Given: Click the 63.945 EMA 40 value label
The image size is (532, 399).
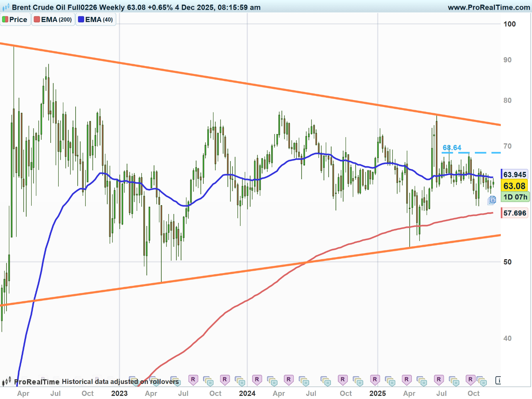Looking at the screenshot, I should pos(515,175).
